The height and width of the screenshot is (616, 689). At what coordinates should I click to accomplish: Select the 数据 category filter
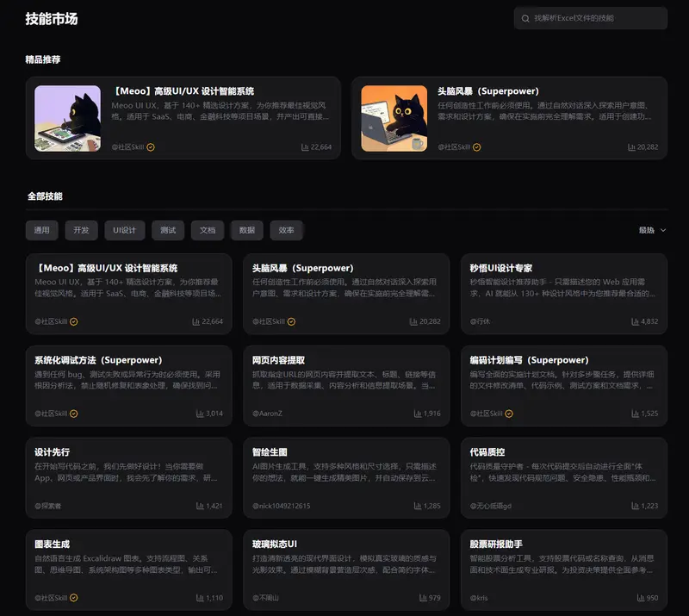pyautogui.click(x=247, y=230)
